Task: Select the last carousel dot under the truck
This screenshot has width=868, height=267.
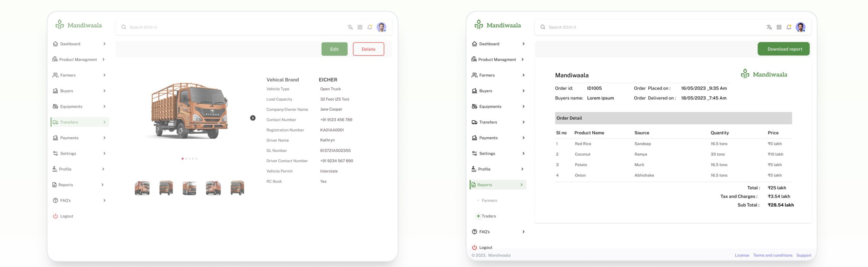Action: [196, 158]
